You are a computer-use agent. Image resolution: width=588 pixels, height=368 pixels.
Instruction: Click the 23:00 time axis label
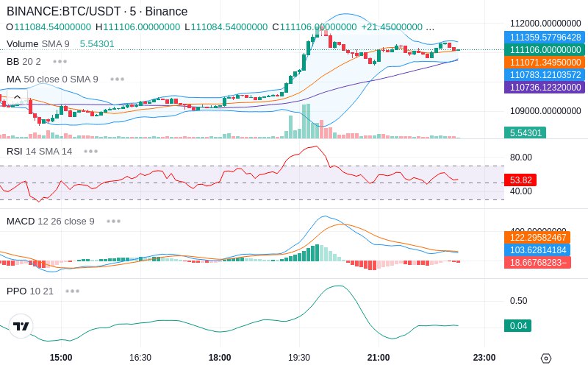[484, 358]
